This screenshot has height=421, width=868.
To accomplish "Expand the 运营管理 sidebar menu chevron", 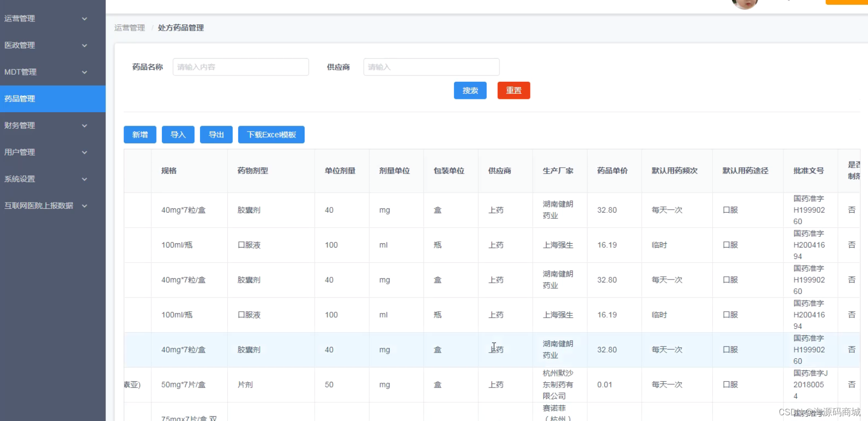I will 85,19.
